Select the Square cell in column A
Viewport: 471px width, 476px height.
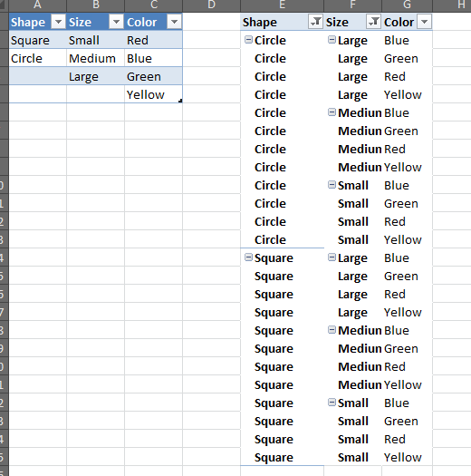pos(38,40)
